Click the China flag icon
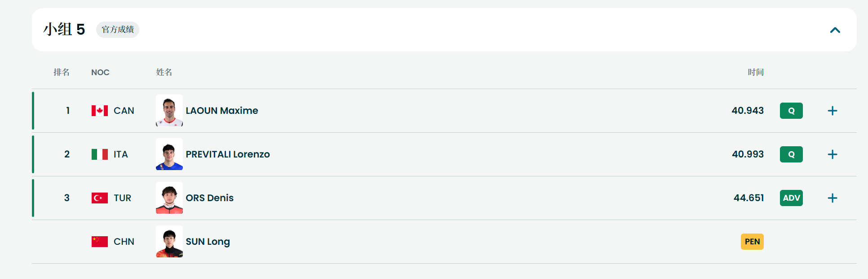 coord(99,242)
